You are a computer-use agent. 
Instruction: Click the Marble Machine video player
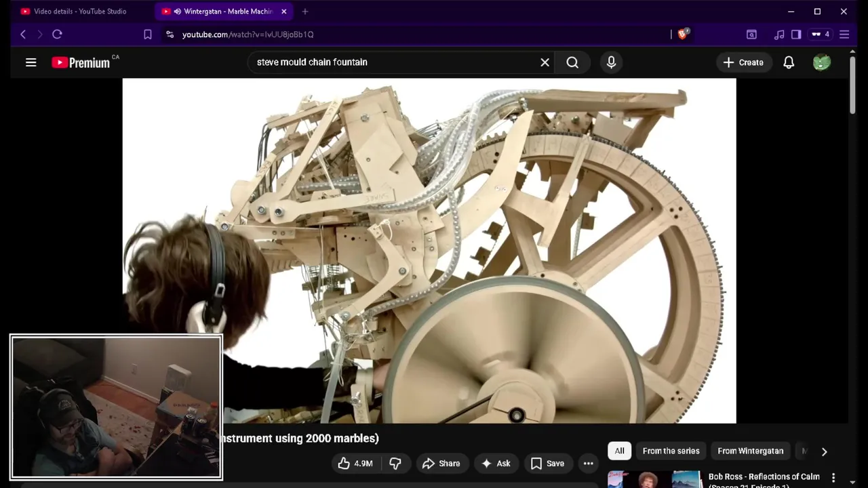[x=429, y=251]
